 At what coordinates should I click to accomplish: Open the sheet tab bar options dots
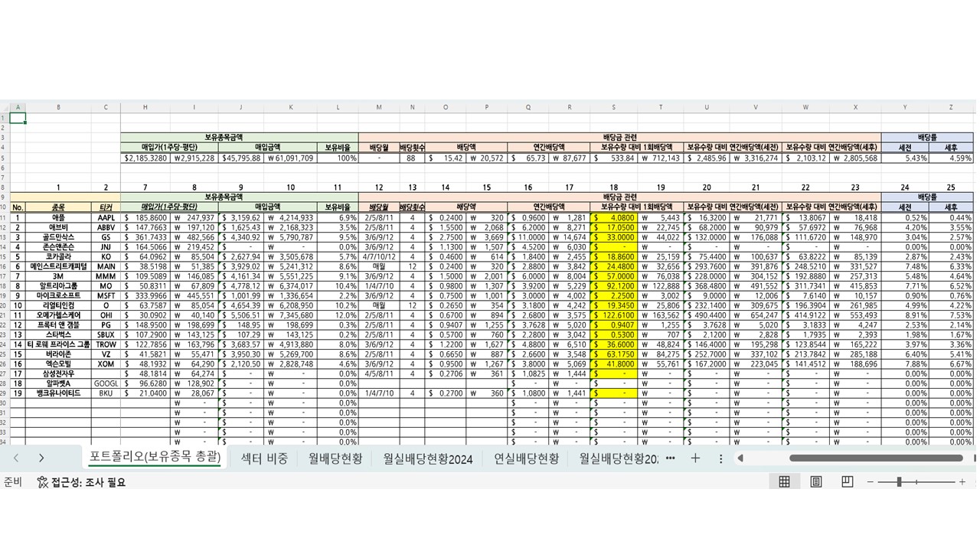tap(720, 458)
